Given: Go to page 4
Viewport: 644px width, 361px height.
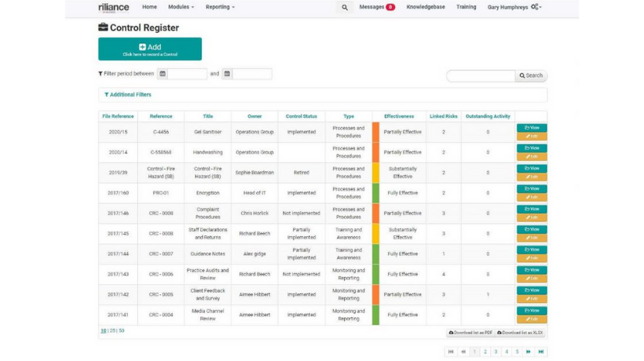Looking at the screenshot, I should [x=507, y=352].
